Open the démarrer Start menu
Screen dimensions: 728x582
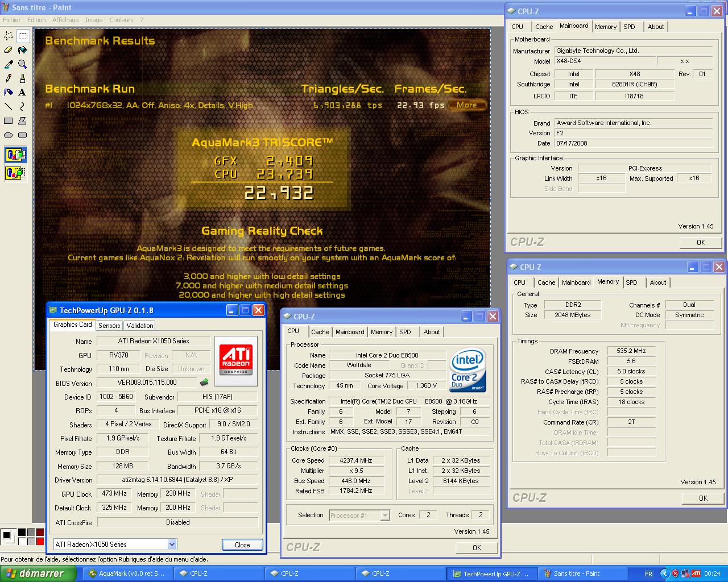(38, 573)
